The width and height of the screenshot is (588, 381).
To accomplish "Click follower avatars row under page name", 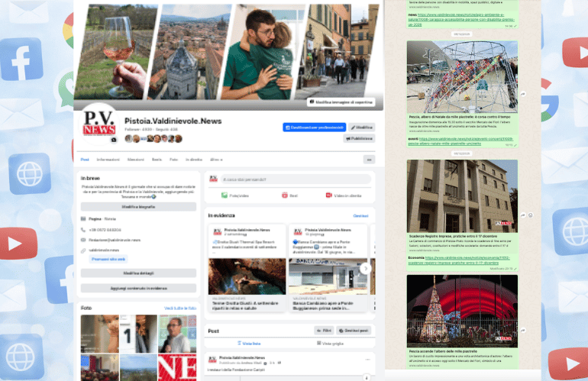I will tap(153, 139).
